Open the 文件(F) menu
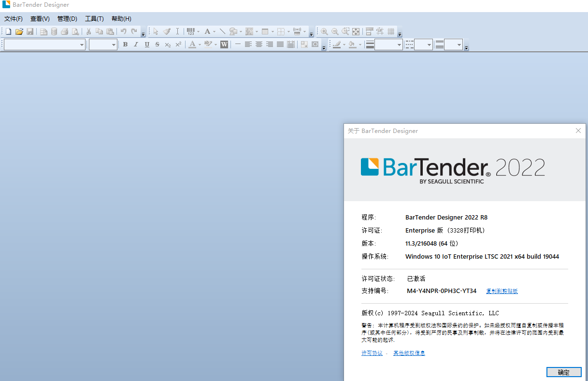Image resolution: width=588 pixels, height=381 pixels. (x=14, y=19)
